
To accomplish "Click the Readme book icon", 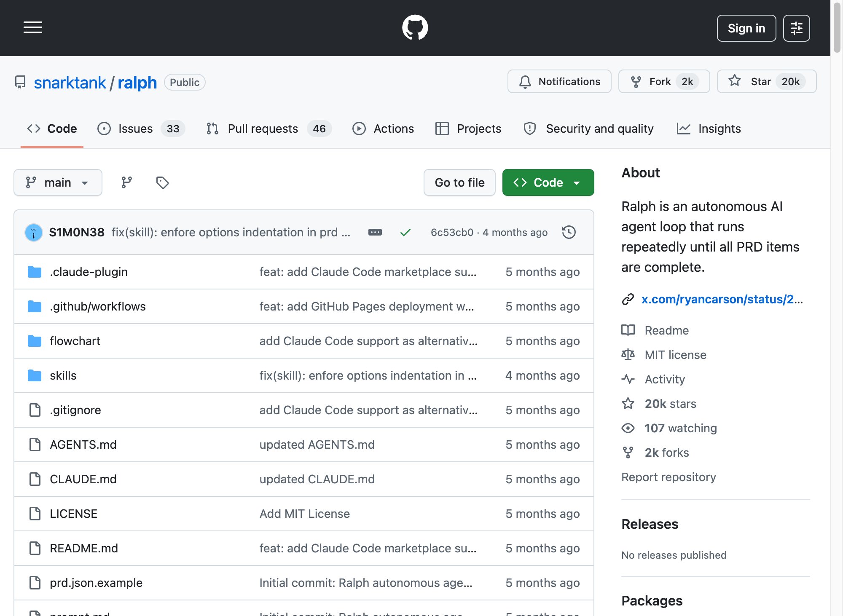I will tap(628, 330).
